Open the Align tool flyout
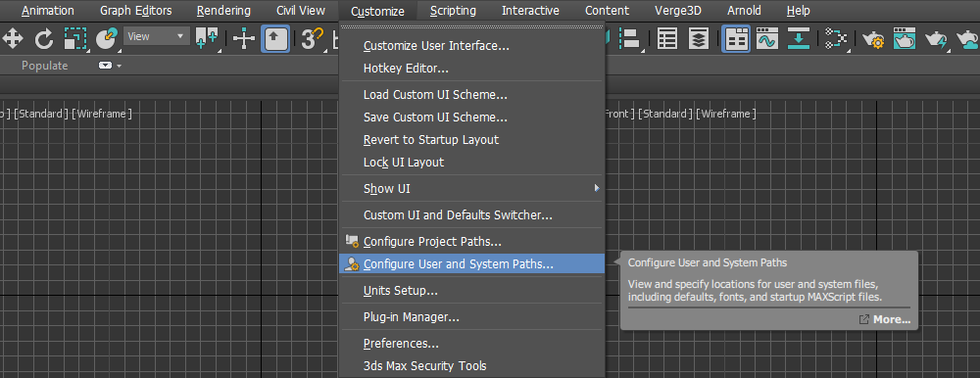980x378 pixels. pos(631,39)
